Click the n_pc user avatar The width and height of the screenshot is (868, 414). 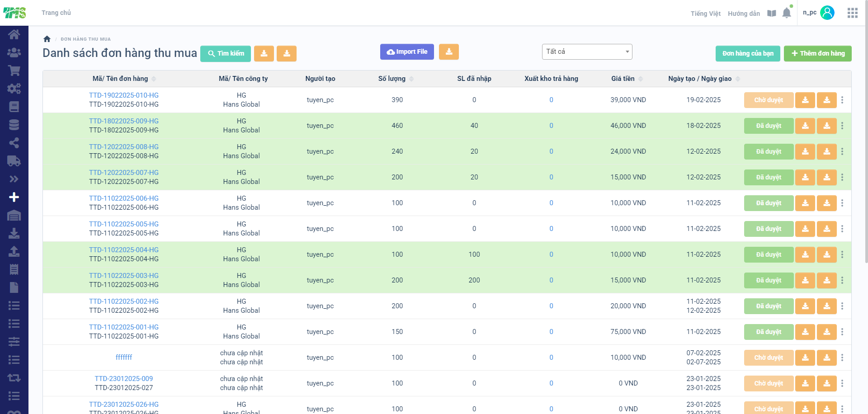[827, 13]
